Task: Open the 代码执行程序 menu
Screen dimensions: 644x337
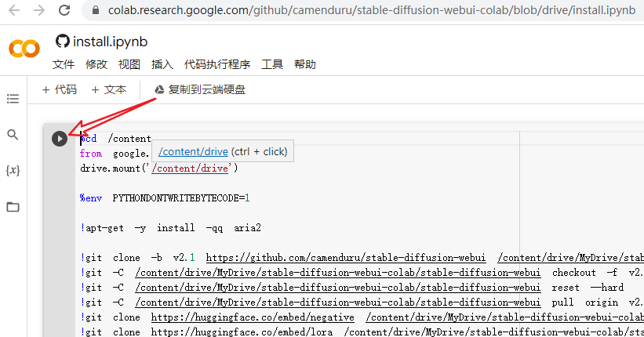Action: [217, 64]
